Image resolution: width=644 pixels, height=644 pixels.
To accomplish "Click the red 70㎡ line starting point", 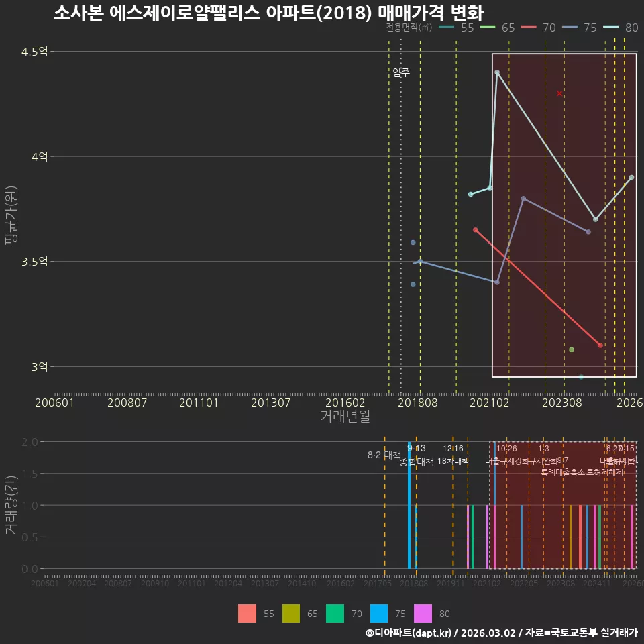I will tap(476, 230).
